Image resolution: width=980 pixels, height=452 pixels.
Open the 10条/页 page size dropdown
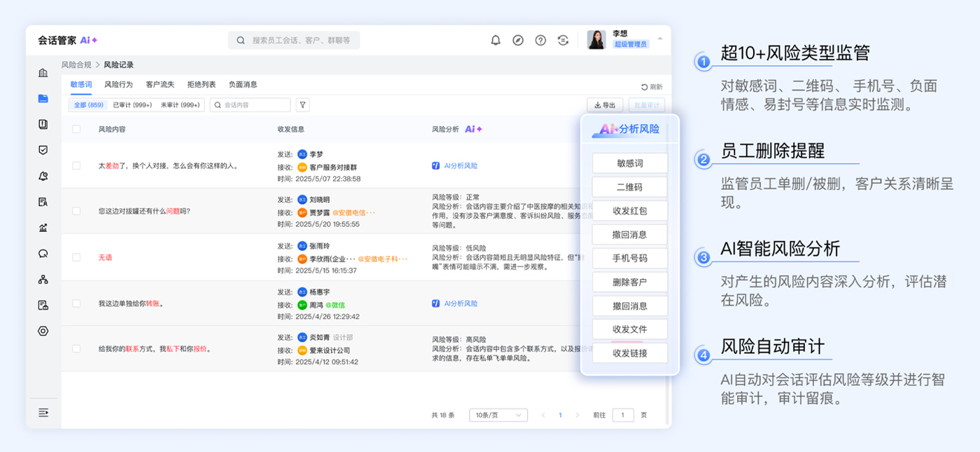tap(498, 415)
